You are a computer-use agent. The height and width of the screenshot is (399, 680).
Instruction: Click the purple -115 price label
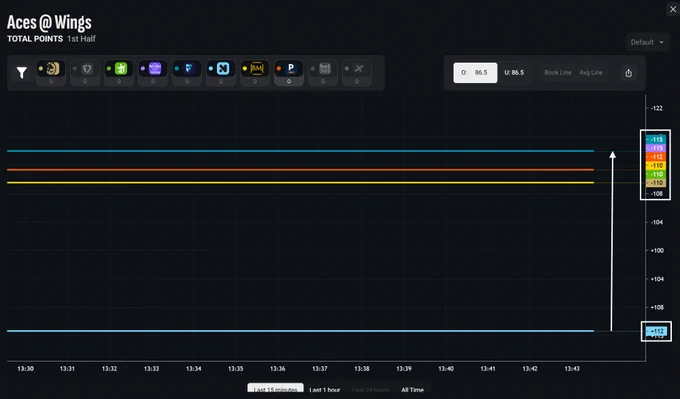[x=656, y=148]
